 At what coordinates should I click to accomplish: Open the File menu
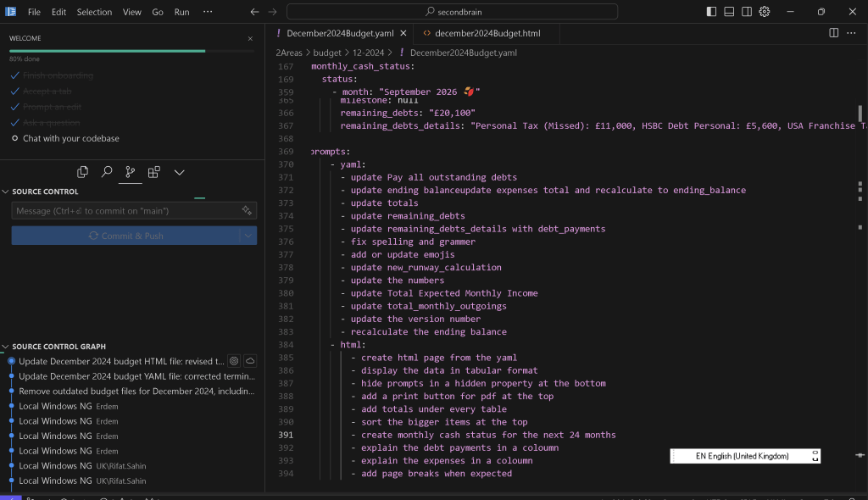click(34, 12)
